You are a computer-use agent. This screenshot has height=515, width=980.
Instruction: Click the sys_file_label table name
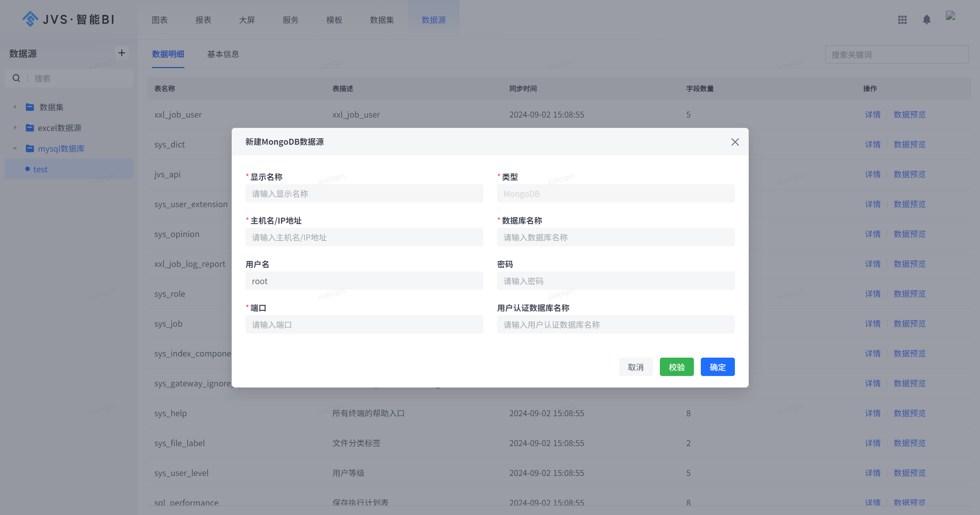pyautogui.click(x=180, y=443)
